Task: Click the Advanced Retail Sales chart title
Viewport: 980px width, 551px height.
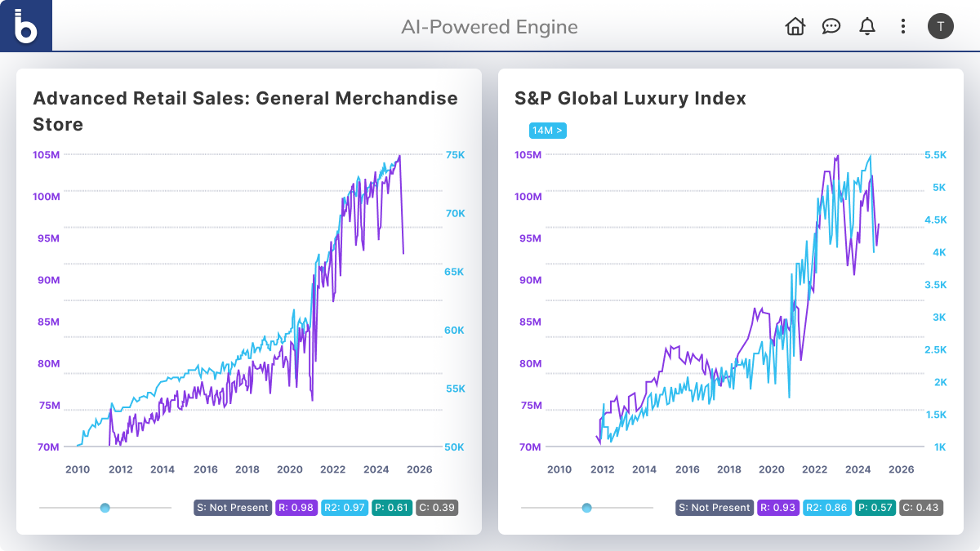Action: click(245, 111)
